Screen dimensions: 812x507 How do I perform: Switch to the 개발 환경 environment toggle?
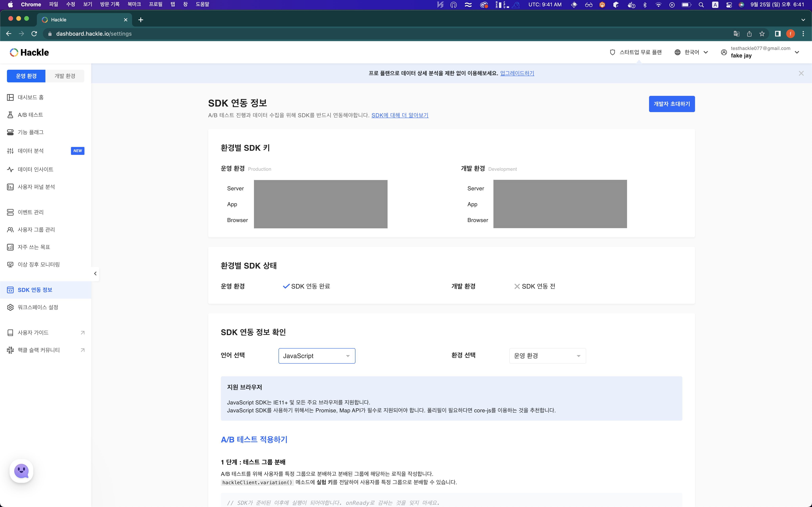coord(65,76)
